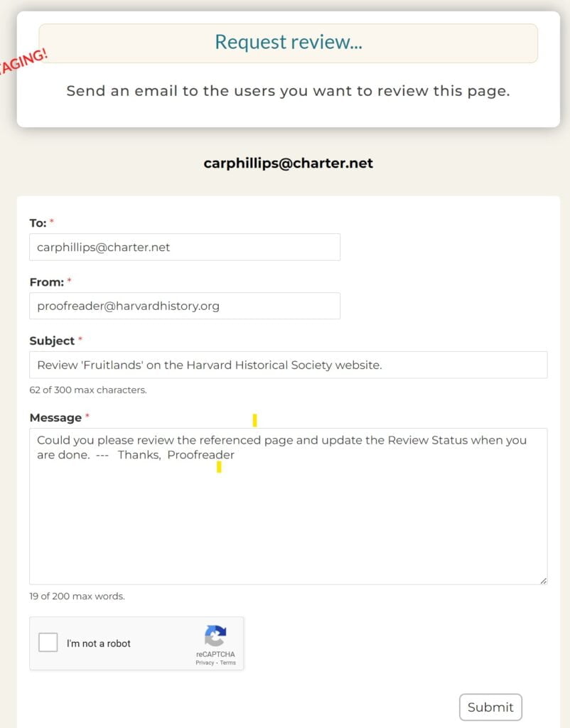This screenshot has height=728, width=570.
Task: Click the "Subject" field label
Action: pos(52,341)
